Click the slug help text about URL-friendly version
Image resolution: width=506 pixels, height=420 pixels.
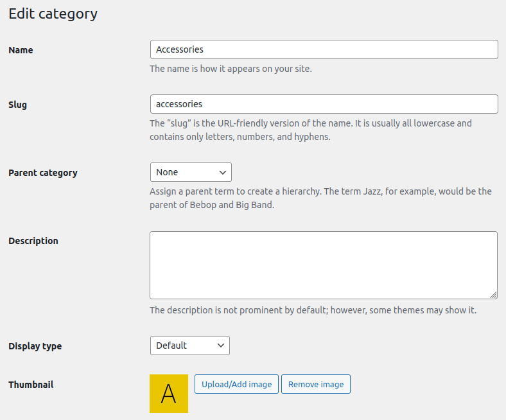[311, 130]
